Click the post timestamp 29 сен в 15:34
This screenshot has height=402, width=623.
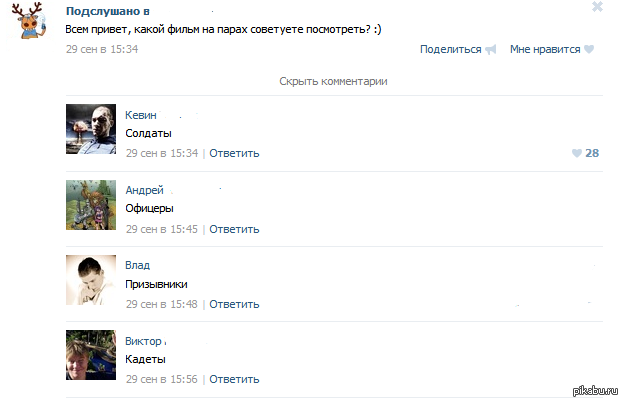tap(101, 48)
